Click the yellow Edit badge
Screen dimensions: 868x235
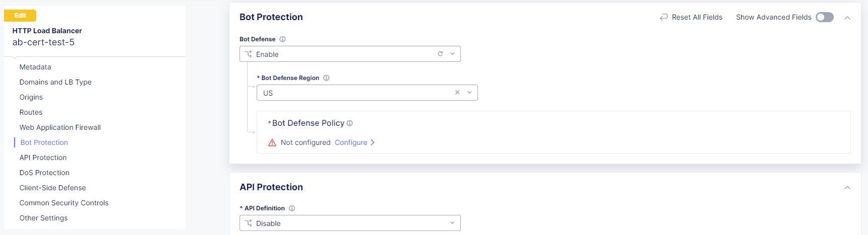coord(20,16)
